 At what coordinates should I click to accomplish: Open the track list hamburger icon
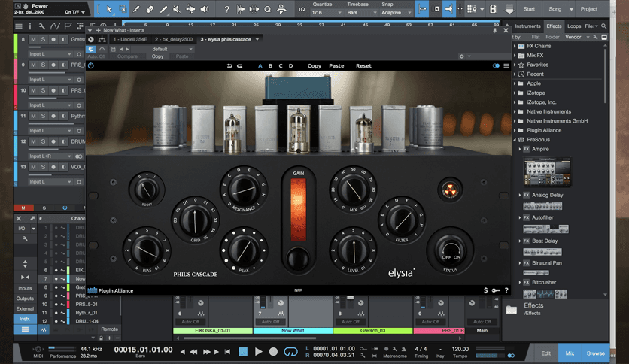19,26
